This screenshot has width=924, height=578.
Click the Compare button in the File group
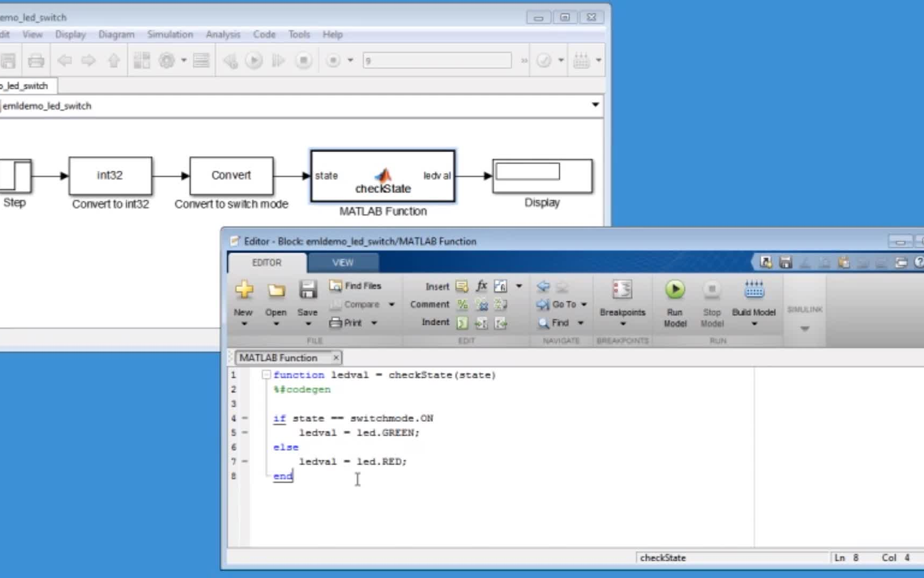[355, 305]
